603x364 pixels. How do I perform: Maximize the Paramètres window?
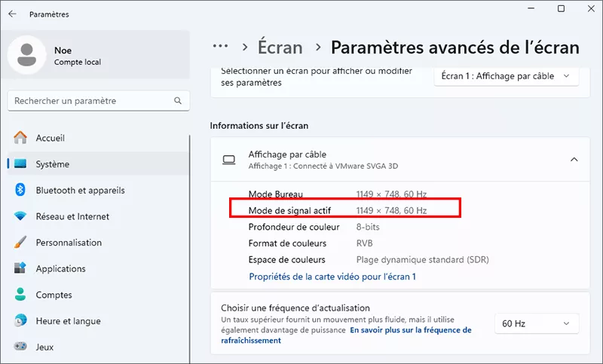click(561, 8)
